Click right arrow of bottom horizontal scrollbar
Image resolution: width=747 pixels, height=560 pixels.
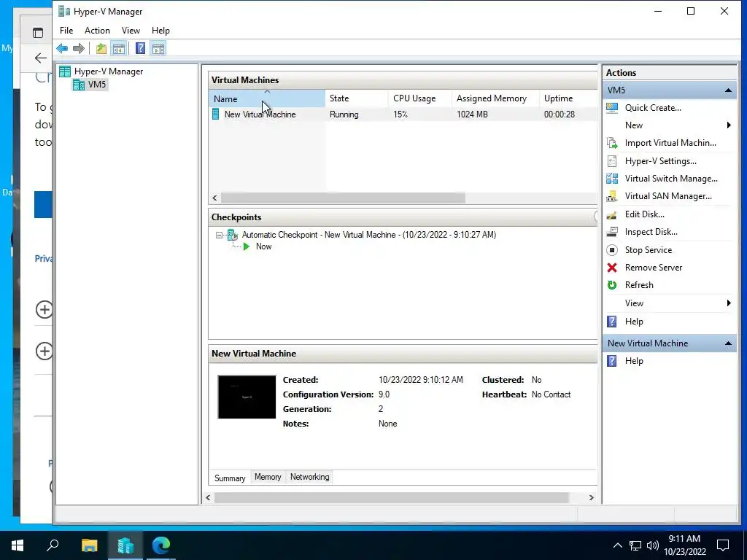tap(591, 497)
